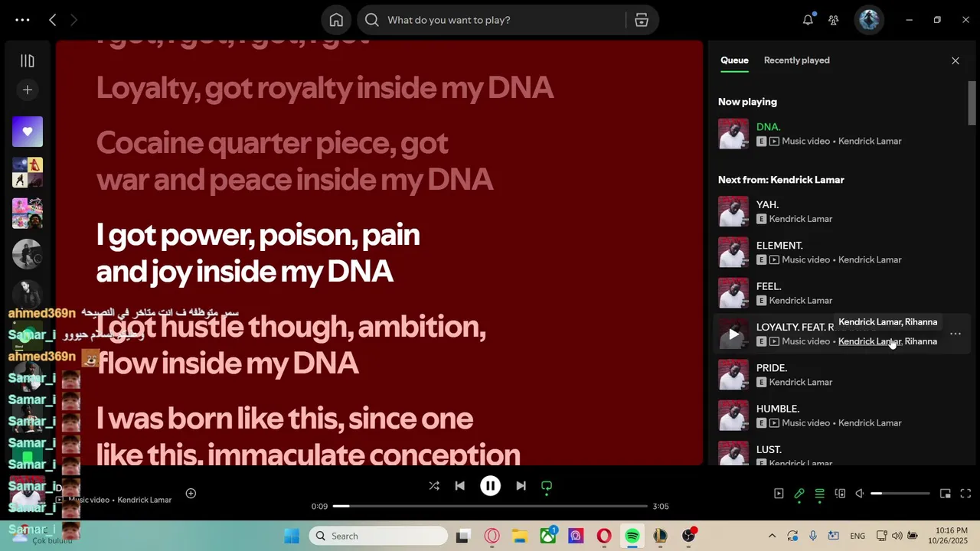Open Friend Activity icon
This screenshot has width=980, height=551.
834,20
